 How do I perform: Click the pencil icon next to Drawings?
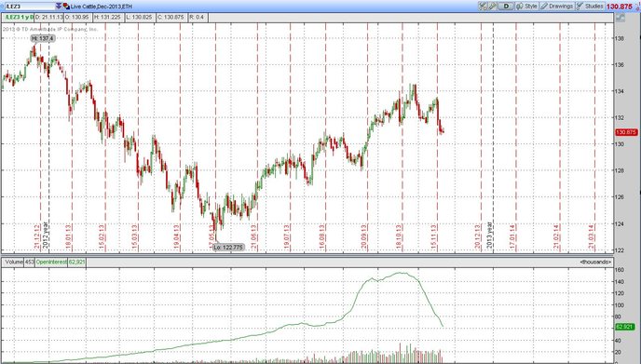tap(544, 7)
